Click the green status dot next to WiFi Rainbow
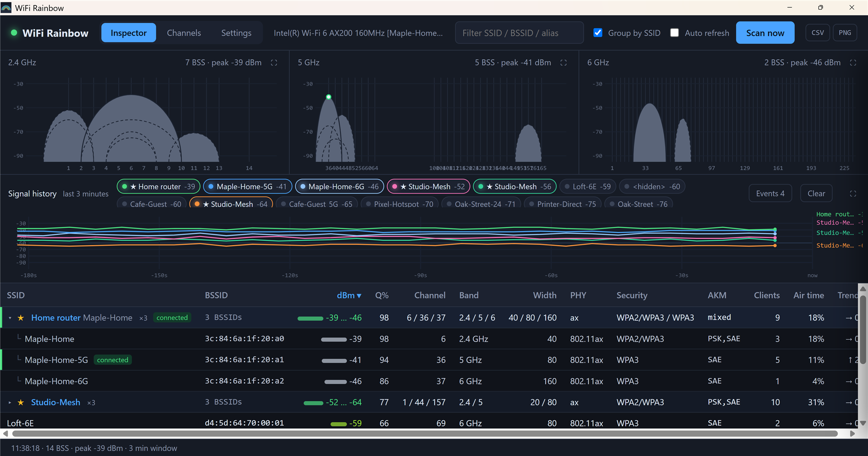This screenshot has height=456, width=868. [x=14, y=33]
